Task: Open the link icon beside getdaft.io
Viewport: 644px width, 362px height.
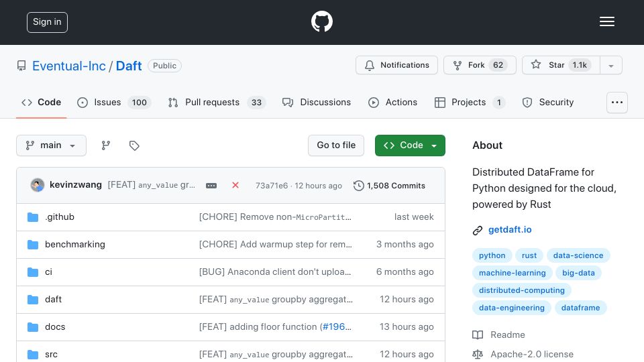Action: coord(477,230)
